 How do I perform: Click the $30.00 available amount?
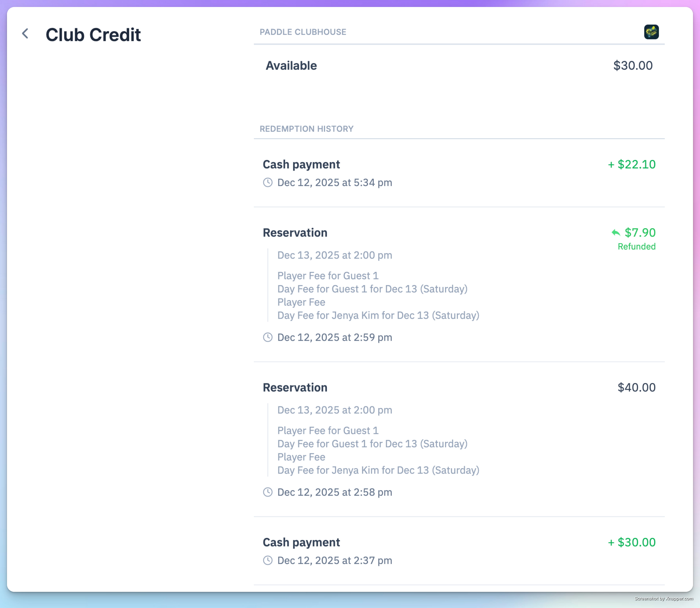633,65
